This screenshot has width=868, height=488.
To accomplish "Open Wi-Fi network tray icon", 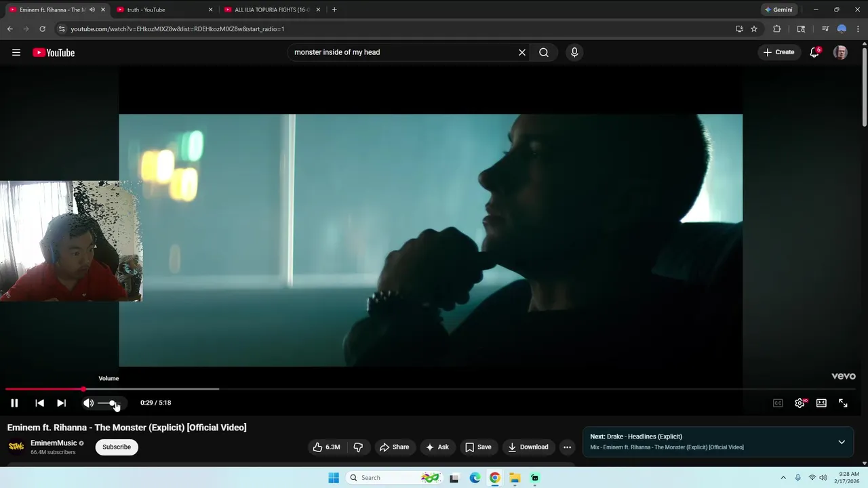I will (x=812, y=478).
